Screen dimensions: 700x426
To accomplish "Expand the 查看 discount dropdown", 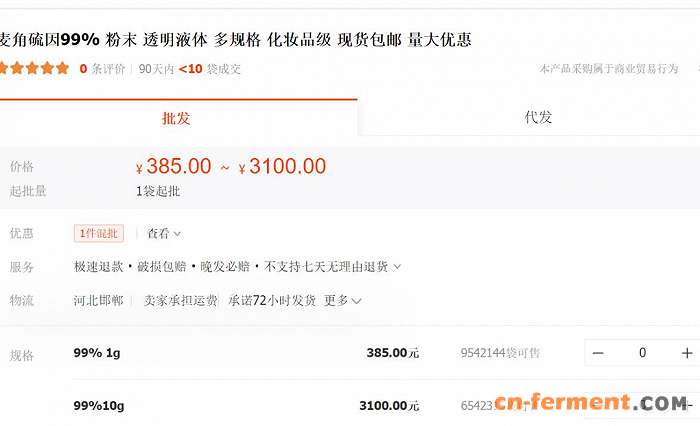I will pos(164,234).
